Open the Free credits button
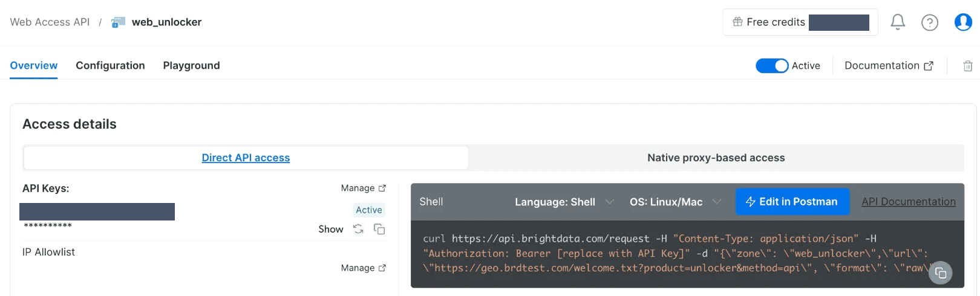This screenshot has width=980, height=296. (800, 22)
